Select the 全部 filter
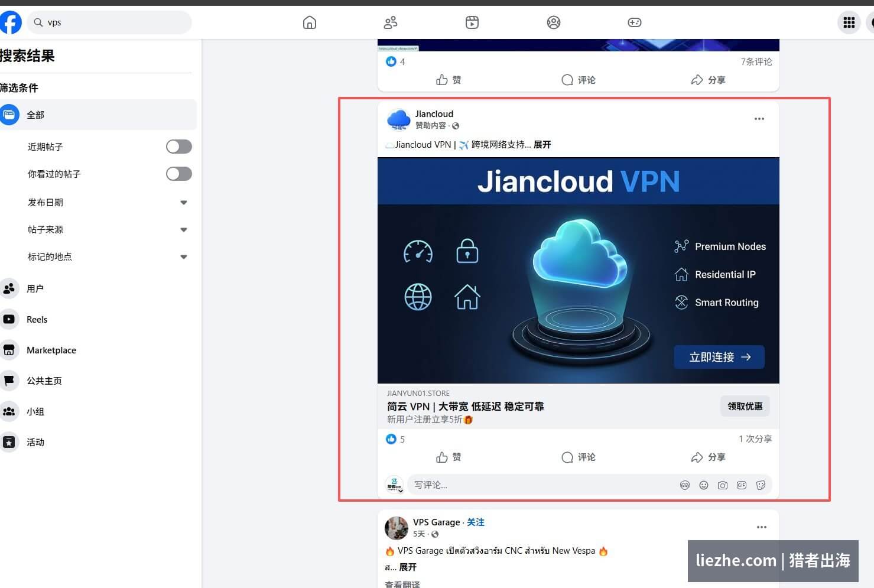Image resolution: width=874 pixels, height=588 pixels. point(98,115)
